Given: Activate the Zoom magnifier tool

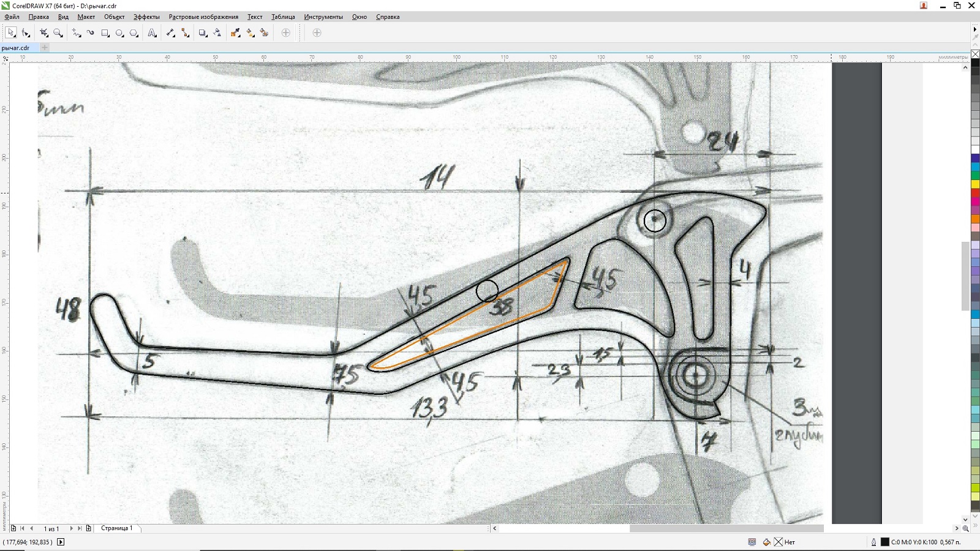Looking at the screenshot, I should (58, 33).
